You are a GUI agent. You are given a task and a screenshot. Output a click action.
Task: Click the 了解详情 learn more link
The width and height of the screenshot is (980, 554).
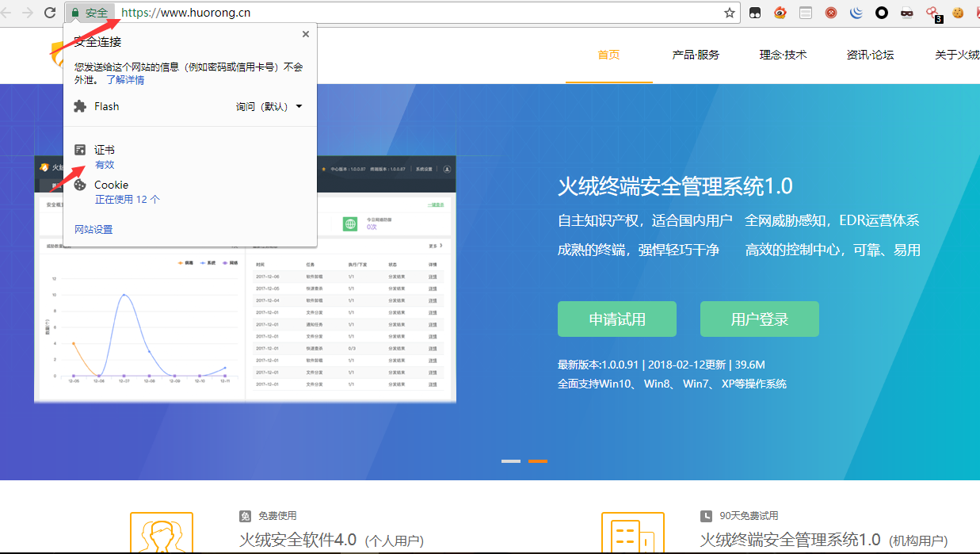[125, 80]
